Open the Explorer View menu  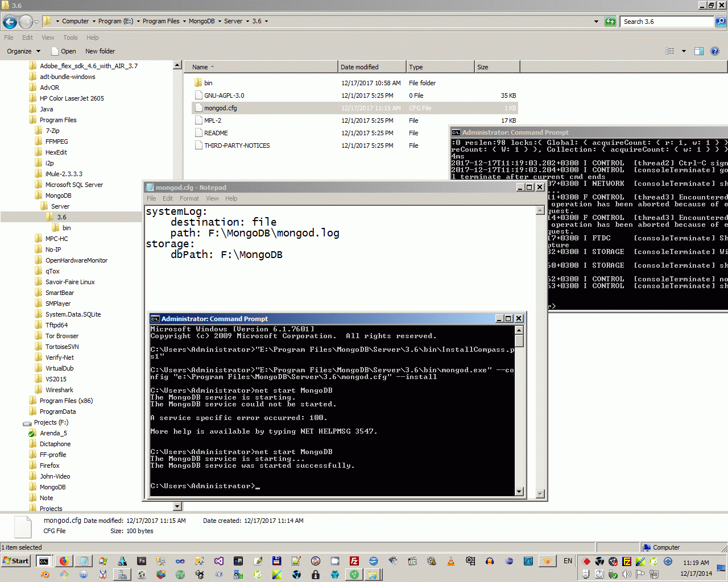click(48, 38)
